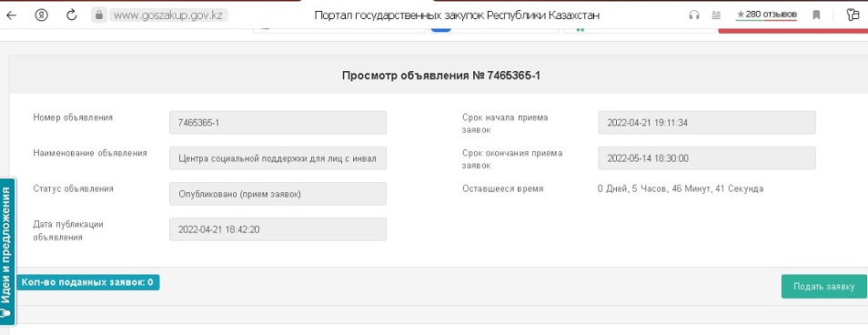The image size is (868, 335).
Task: Click the Дата публикации объявления field
Action: (x=278, y=229)
